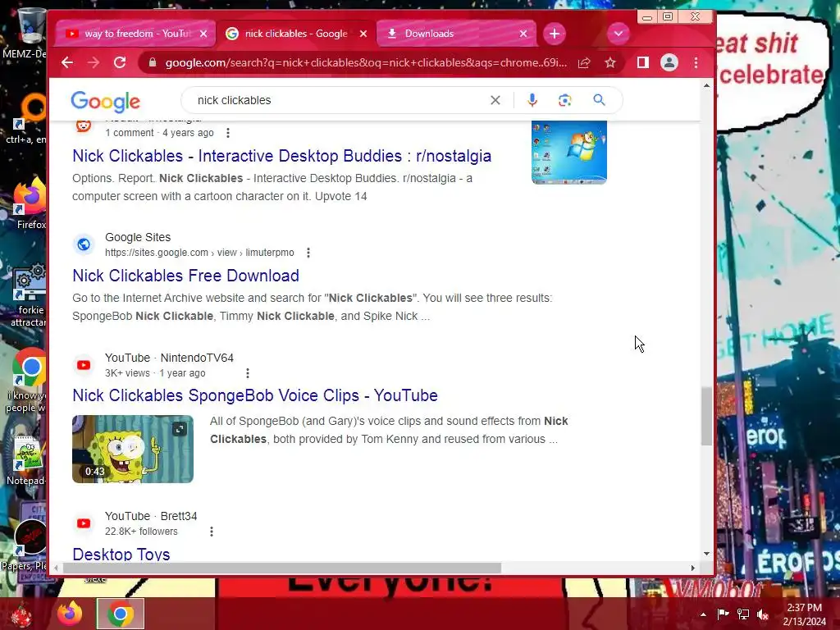Open 'Nick Clickables SpongeBob Voice Clips' link
The image size is (840, 630).
click(x=255, y=395)
